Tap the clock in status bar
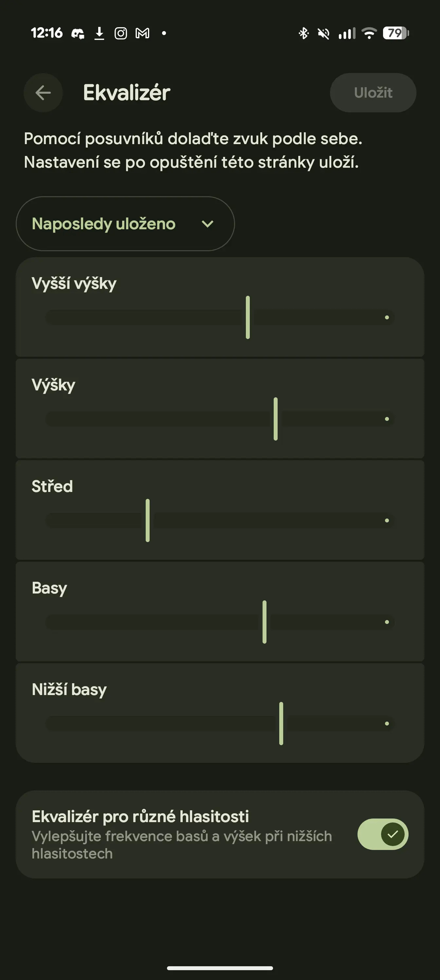The image size is (440, 980). [x=46, y=33]
